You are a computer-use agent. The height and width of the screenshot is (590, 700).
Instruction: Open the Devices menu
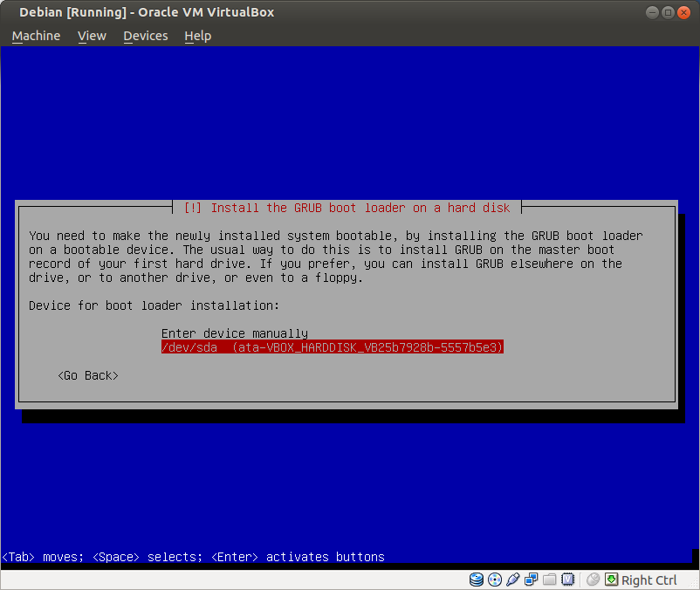[145, 36]
